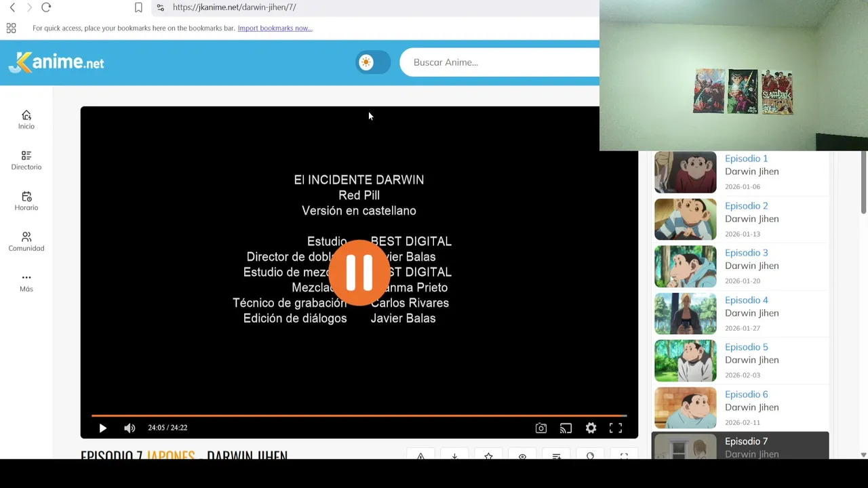Open player settings gear
Viewport: 868px width, 488px height.
click(591, 428)
